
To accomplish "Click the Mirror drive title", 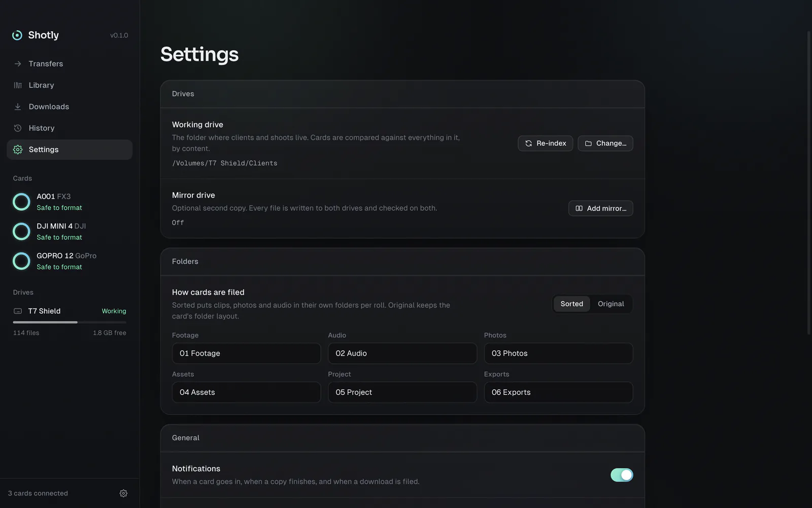I will [x=193, y=195].
